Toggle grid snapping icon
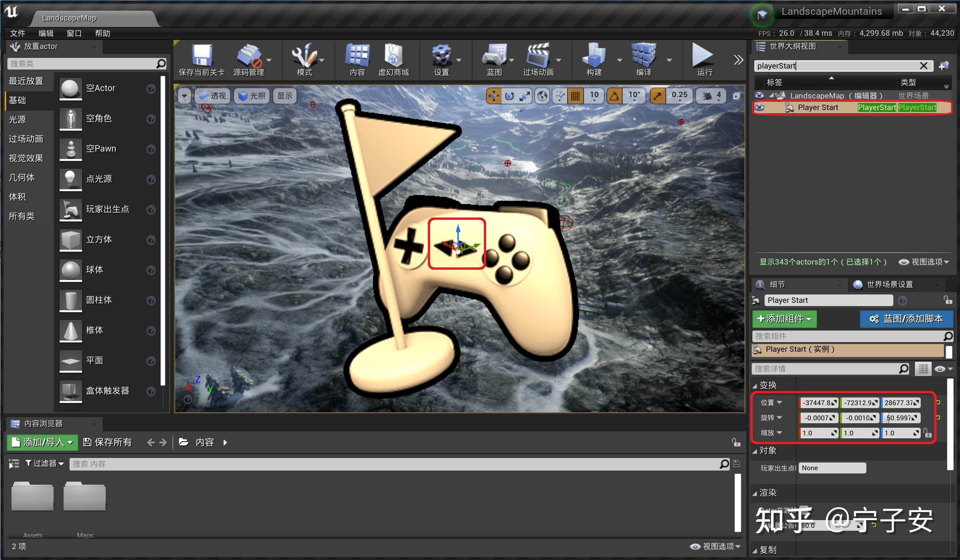The width and height of the screenshot is (960, 560). (575, 96)
